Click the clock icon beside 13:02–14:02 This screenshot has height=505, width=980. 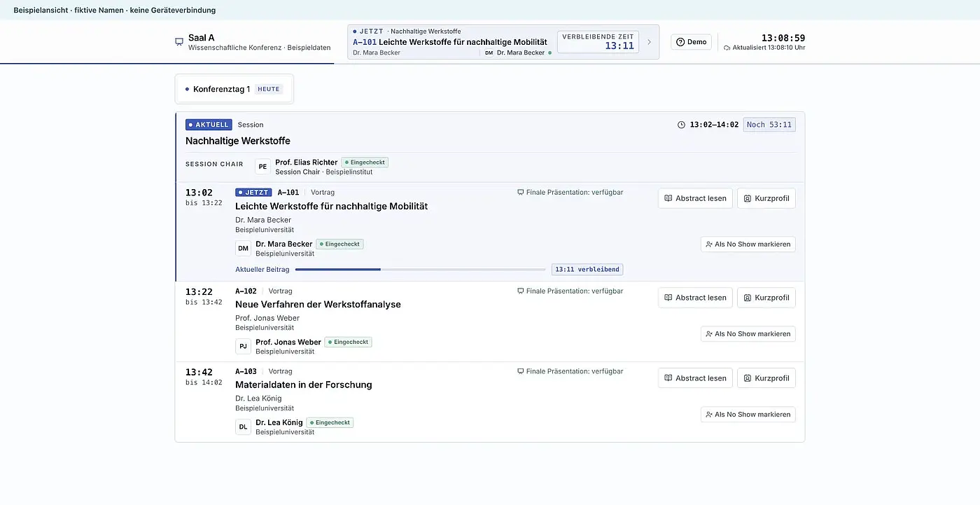682,125
